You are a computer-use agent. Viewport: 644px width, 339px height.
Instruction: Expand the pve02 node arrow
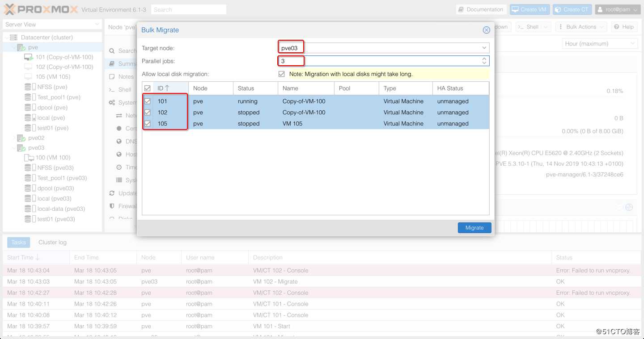(x=14, y=138)
